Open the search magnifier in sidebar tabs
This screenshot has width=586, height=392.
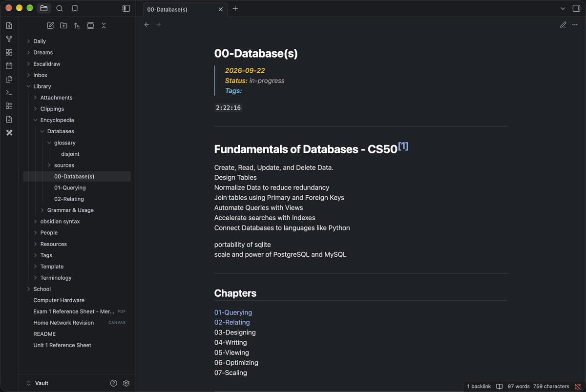click(60, 8)
